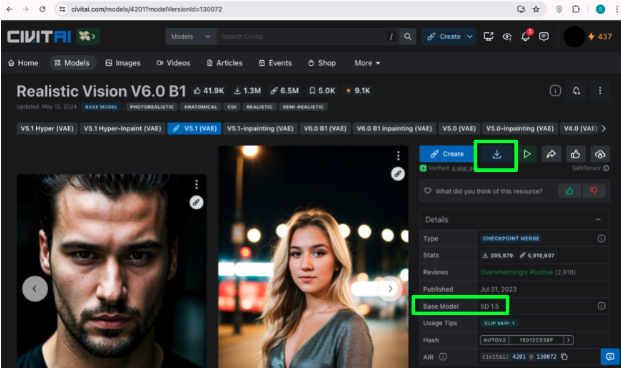The height and width of the screenshot is (368, 621).
Task: Go to the Images nav tab
Action: point(123,63)
